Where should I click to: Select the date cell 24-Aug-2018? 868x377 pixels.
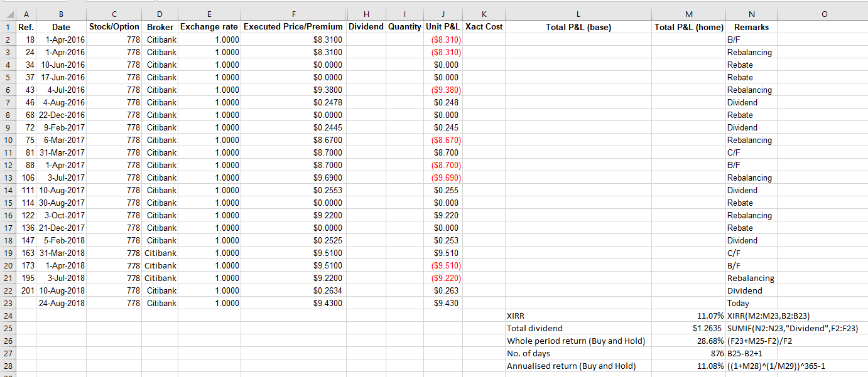tap(61, 303)
